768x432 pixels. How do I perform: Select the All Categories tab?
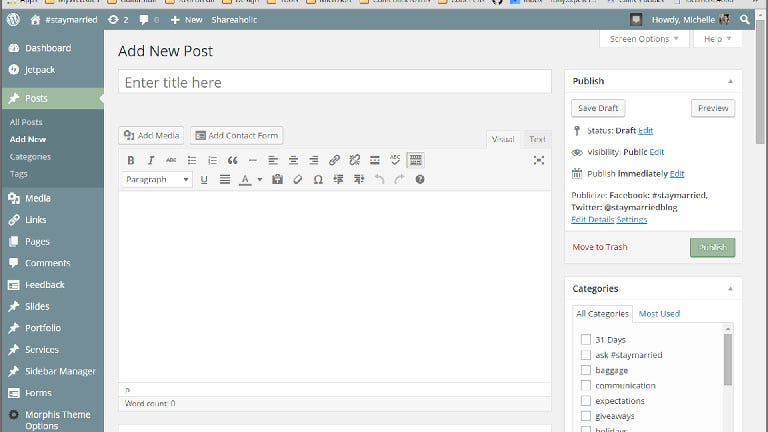(x=602, y=313)
